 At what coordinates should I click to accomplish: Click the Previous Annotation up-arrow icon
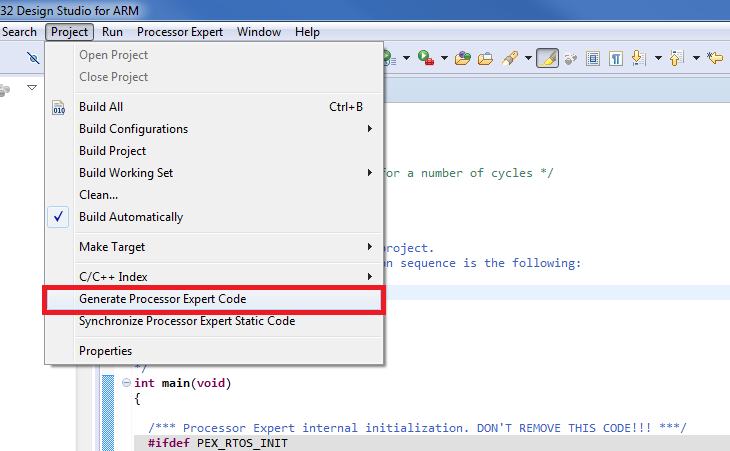[x=677, y=58]
